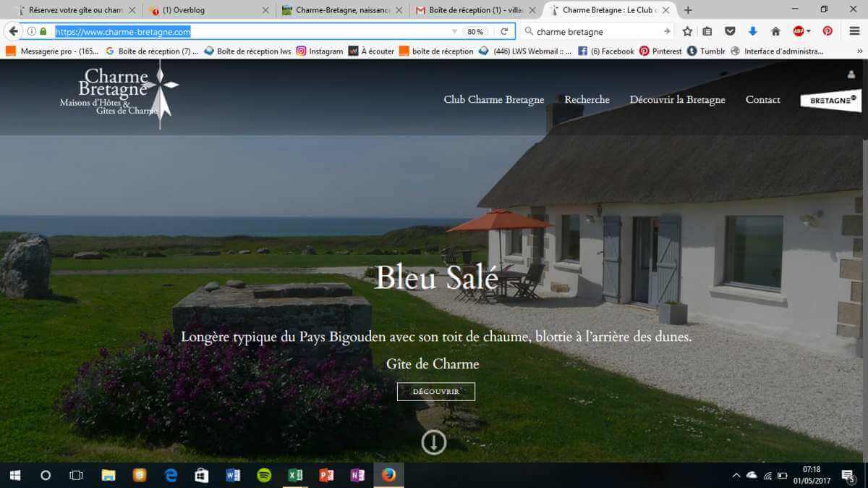Open 'Club Charme Bretagne' menu item
This screenshot has width=868, height=488.
coord(494,100)
